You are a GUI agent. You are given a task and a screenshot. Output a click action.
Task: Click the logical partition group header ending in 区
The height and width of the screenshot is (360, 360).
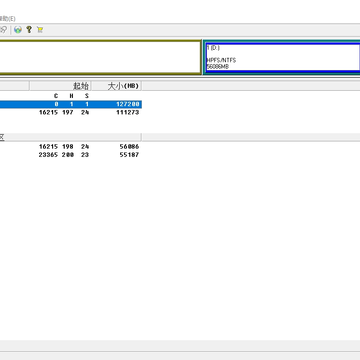tap(71, 137)
